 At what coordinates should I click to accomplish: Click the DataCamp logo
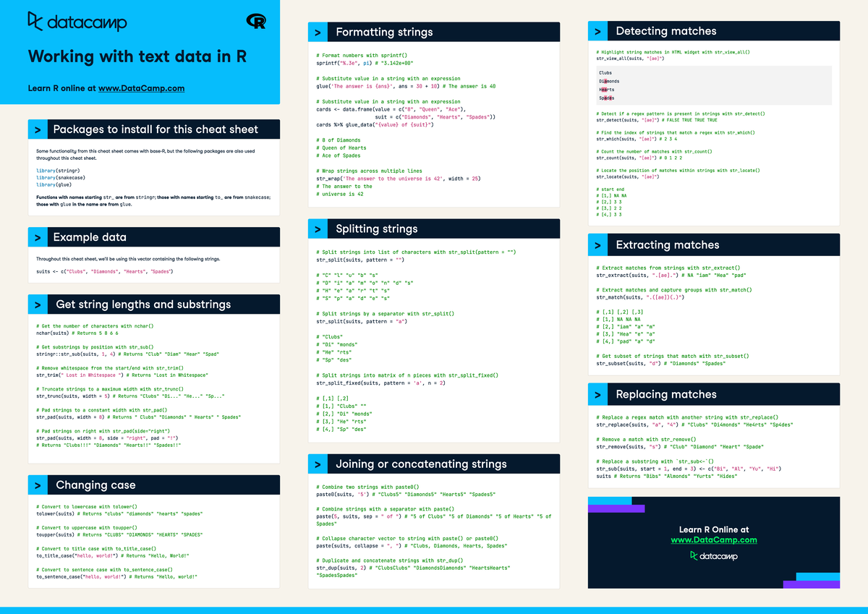pos(77,22)
